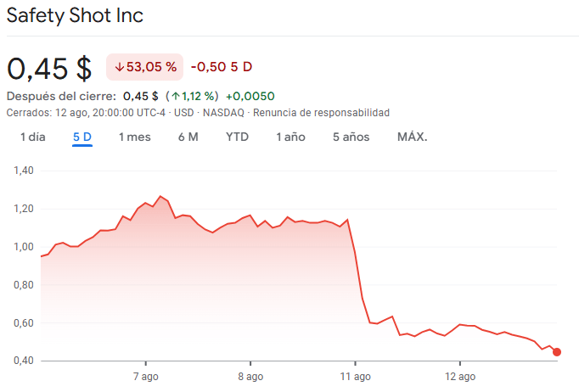This screenshot has width=579, height=392.
Task: Click the +0,0050 after-hours change value
Action: point(250,96)
